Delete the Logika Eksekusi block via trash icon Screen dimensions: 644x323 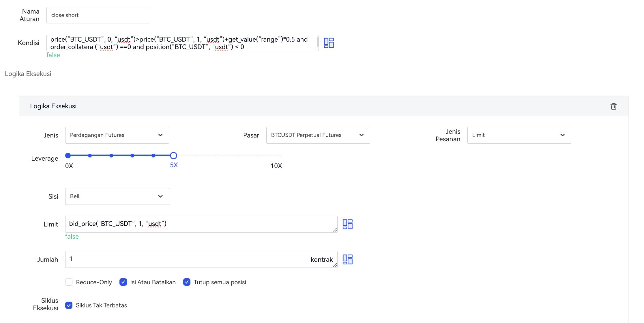pyautogui.click(x=613, y=106)
